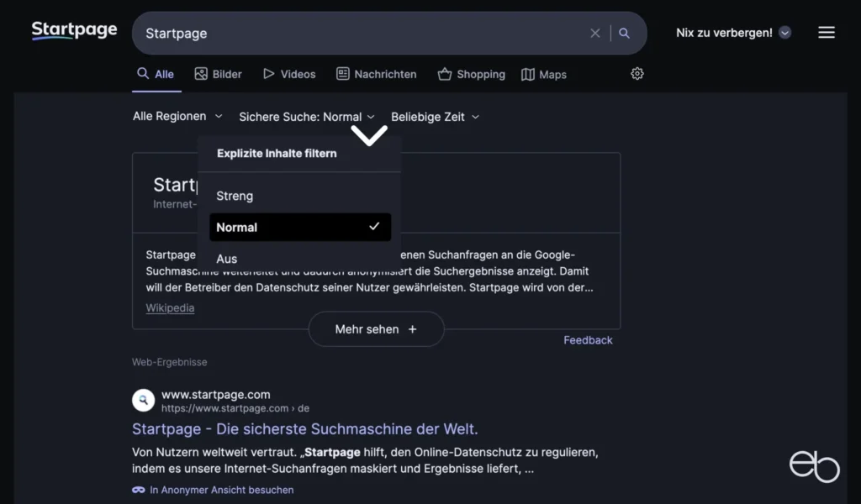Switch to Videos tab
The height and width of the screenshot is (504, 861).
[x=289, y=74]
